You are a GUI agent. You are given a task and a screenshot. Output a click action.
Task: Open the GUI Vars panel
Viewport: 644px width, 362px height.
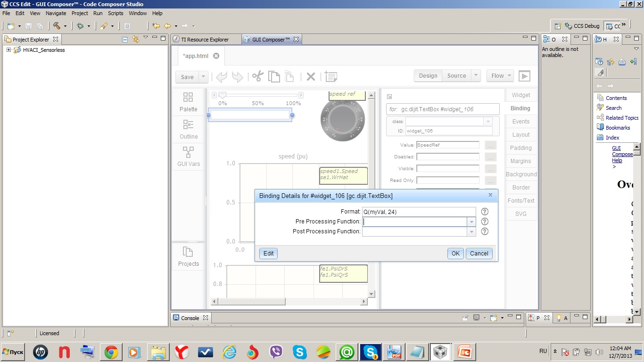pos(188,156)
